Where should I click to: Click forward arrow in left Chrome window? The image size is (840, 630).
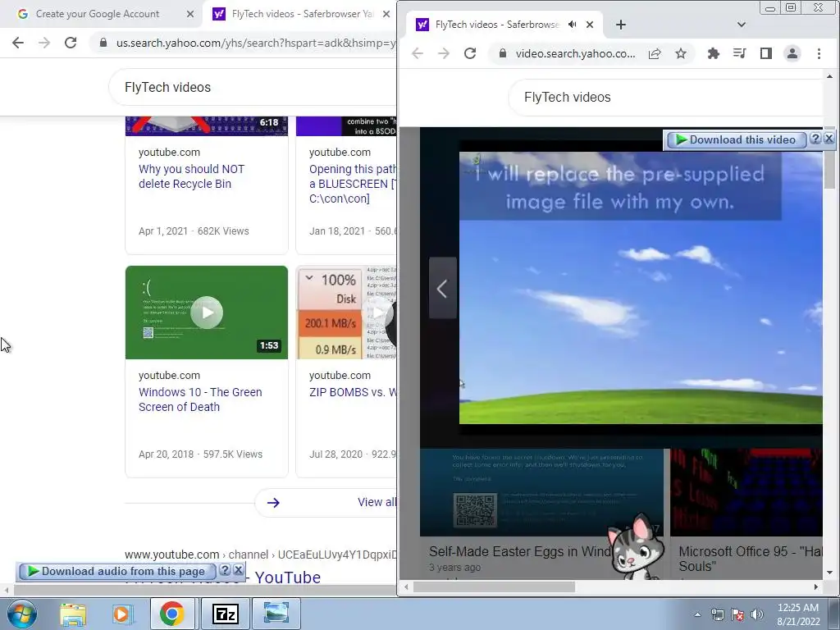(44, 43)
